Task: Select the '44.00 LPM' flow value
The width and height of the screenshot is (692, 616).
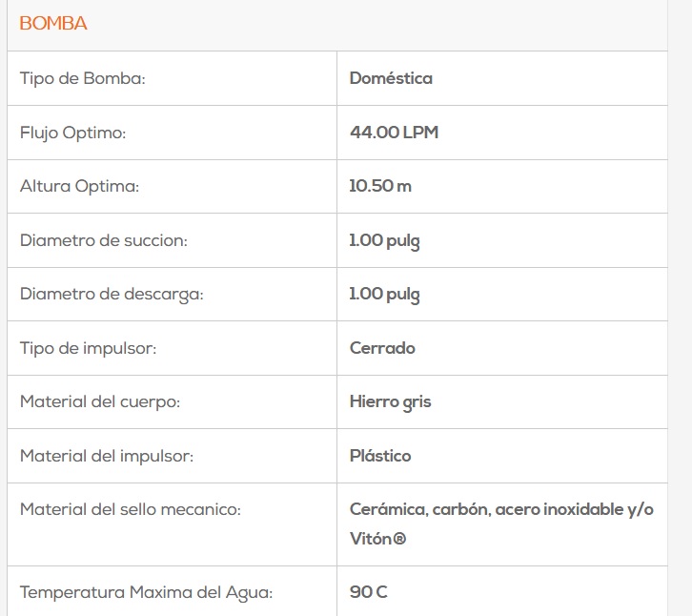Action: point(394,133)
